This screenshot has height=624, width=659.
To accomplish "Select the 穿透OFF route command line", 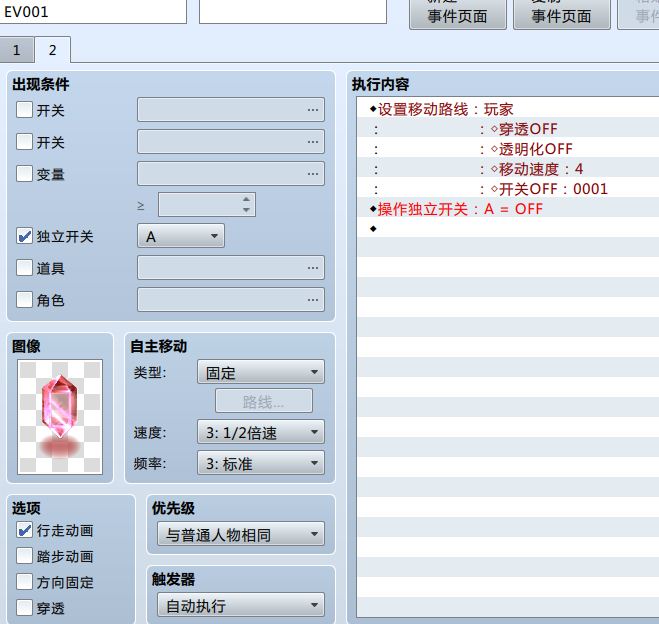I will (508, 129).
